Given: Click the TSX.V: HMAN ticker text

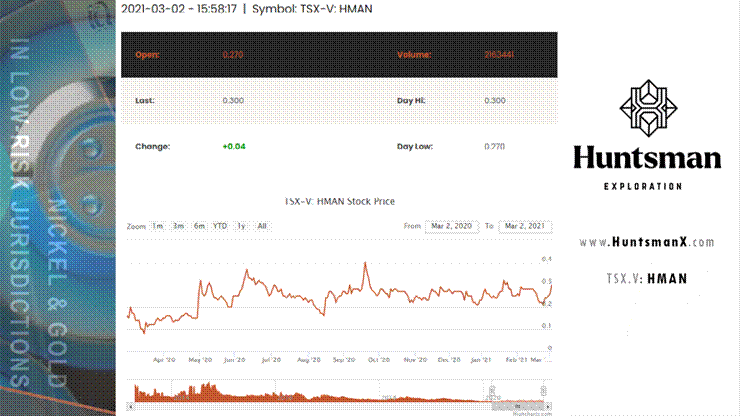Looking at the screenshot, I should (x=647, y=279).
